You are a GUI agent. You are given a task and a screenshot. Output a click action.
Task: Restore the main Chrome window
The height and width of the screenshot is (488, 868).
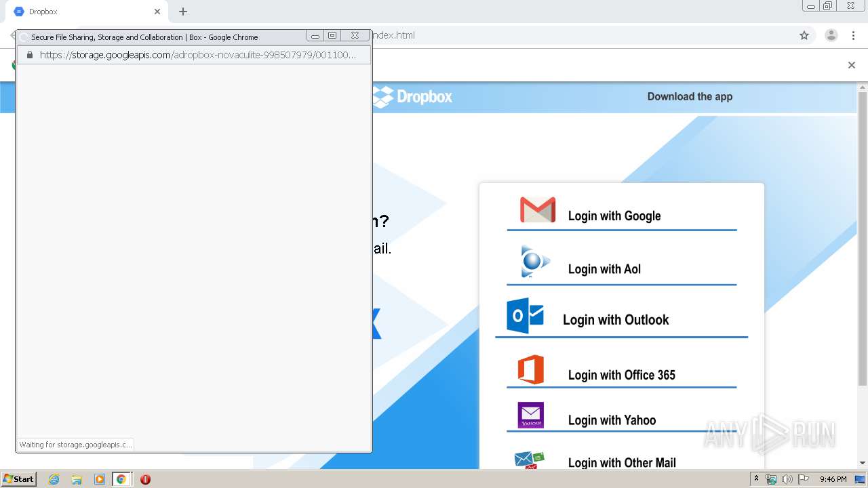click(827, 6)
